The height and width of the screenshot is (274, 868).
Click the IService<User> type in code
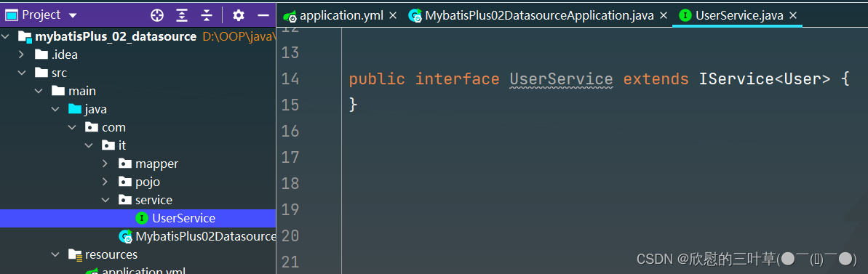(x=765, y=79)
